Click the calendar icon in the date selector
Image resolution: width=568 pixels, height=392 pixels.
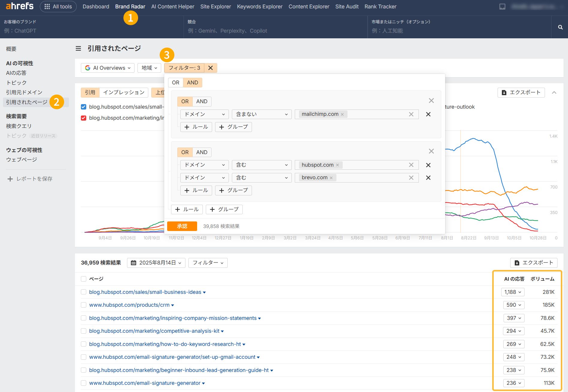point(134,263)
